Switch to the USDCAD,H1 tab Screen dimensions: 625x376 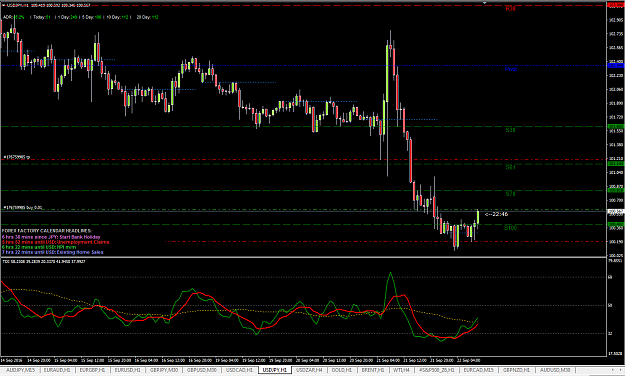point(240,370)
